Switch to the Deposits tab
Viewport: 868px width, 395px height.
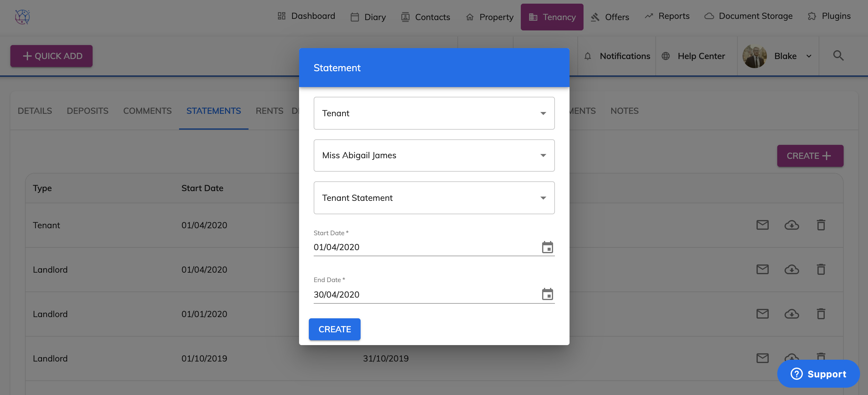87,111
